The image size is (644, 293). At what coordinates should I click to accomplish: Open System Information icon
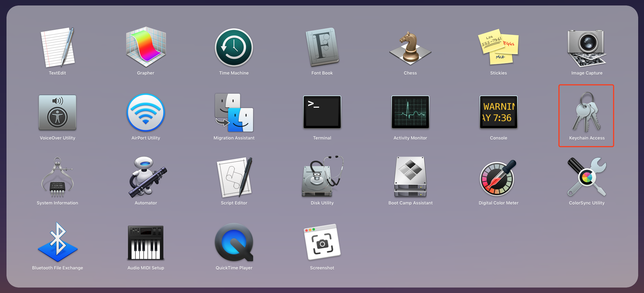57,177
